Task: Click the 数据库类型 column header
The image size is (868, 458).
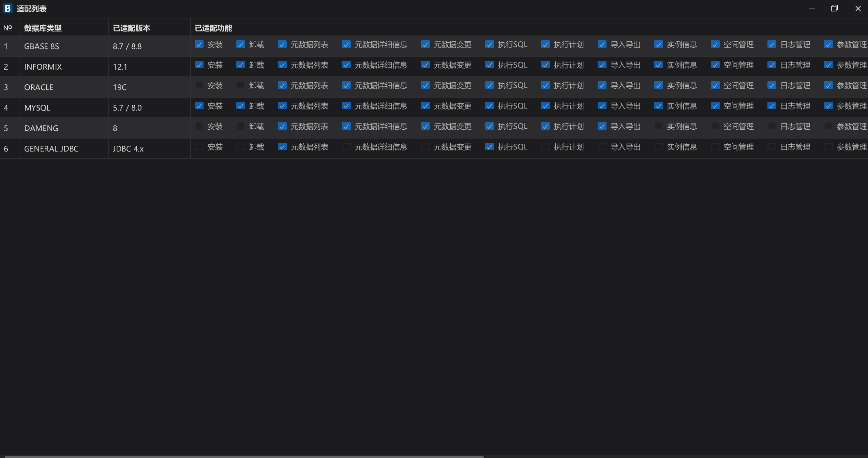Action: (64, 28)
